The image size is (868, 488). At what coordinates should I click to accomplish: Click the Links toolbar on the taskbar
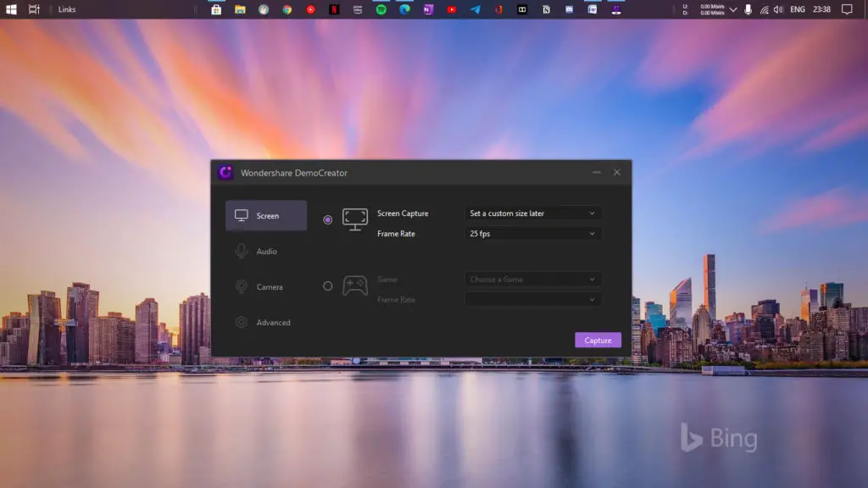pos(67,9)
